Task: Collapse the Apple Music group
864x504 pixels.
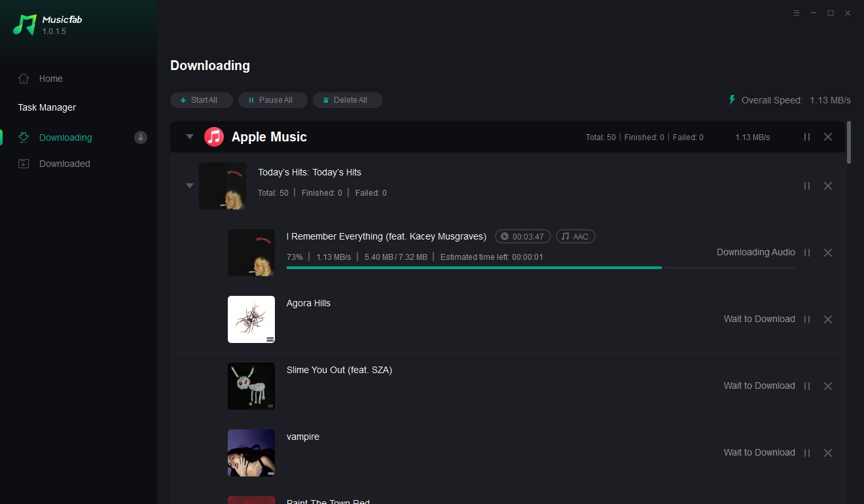Action: point(190,137)
